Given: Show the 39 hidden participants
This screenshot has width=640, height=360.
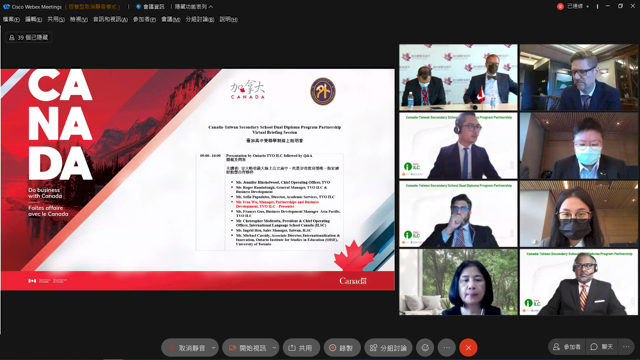Looking at the screenshot, I should pyautogui.click(x=29, y=37).
